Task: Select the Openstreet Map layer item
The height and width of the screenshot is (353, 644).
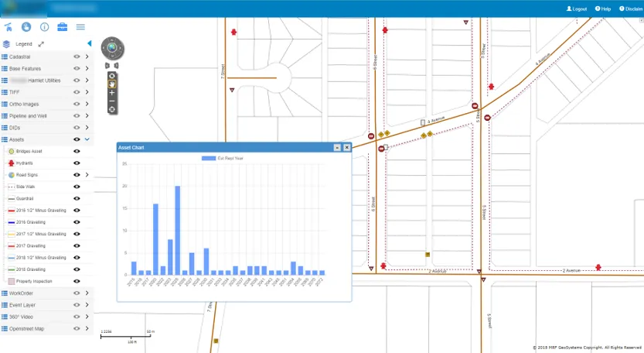Action: click(x=26, y=329)
